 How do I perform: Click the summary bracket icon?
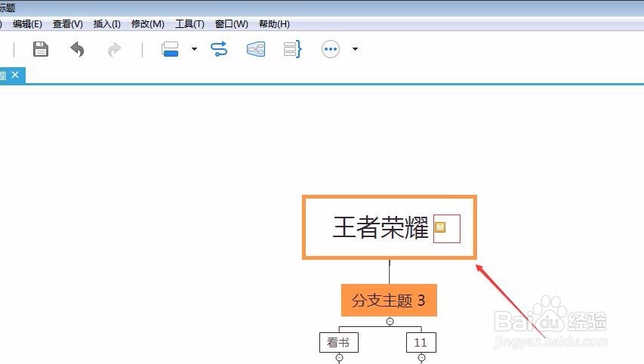293,49
